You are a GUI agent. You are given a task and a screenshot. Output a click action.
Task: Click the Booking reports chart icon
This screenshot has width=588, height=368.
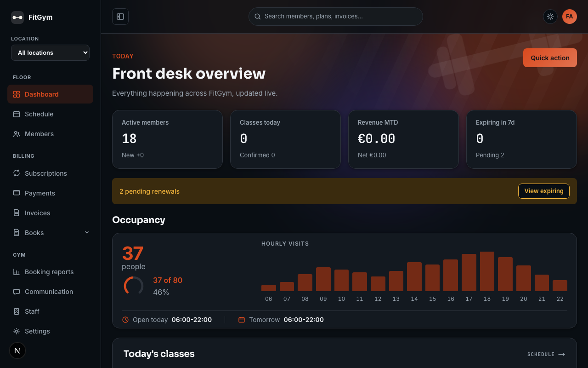coord(17,272)
